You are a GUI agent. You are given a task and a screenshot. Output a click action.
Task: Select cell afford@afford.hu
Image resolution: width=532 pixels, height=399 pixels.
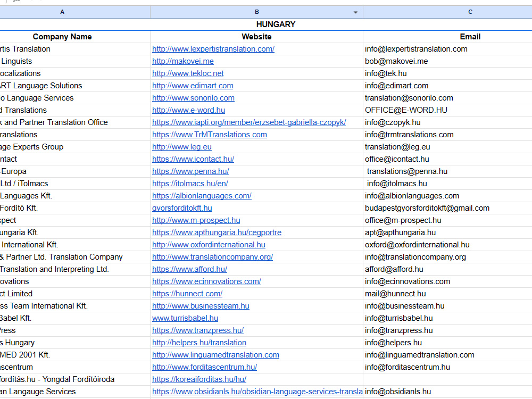coord(447,269)
